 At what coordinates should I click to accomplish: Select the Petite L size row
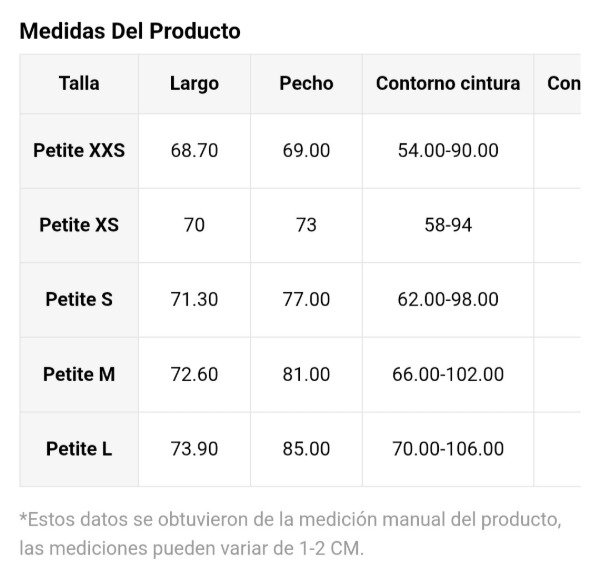(79, 449)
